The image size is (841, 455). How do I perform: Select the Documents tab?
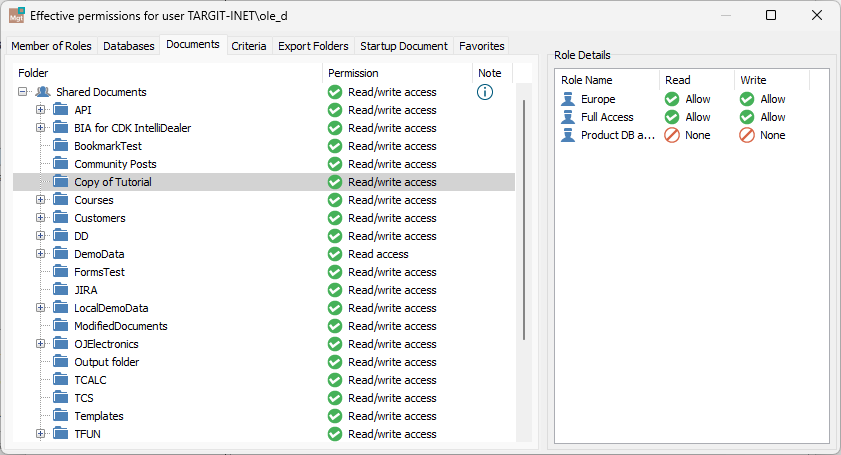tap(193, 45)
